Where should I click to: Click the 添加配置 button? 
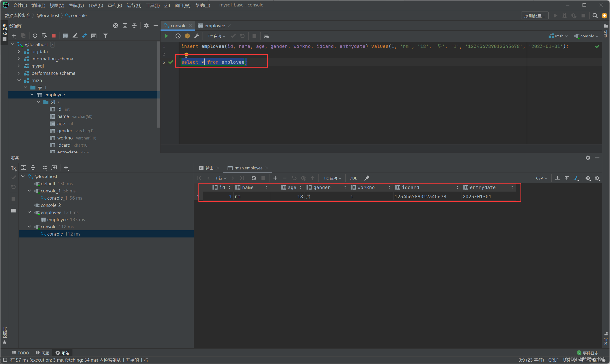pyautogui.click(x=534, y=16)
